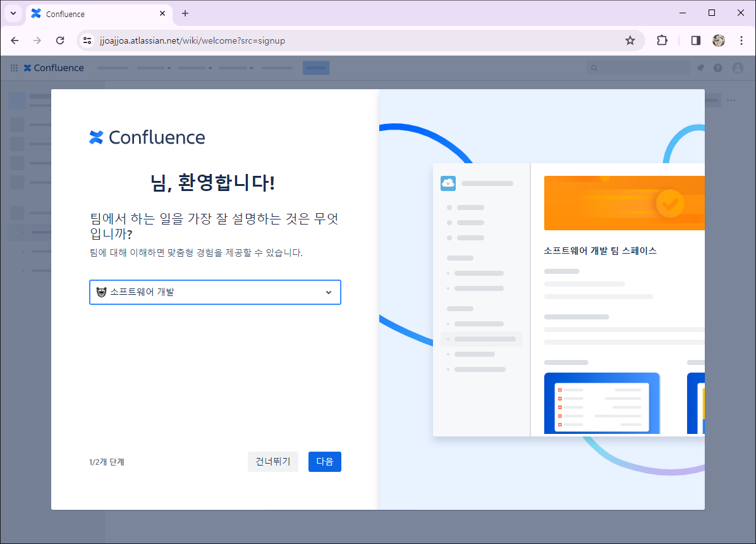Open a new browser tab
756x544 pixels.
pyautogui.click(x=185, y=13)
